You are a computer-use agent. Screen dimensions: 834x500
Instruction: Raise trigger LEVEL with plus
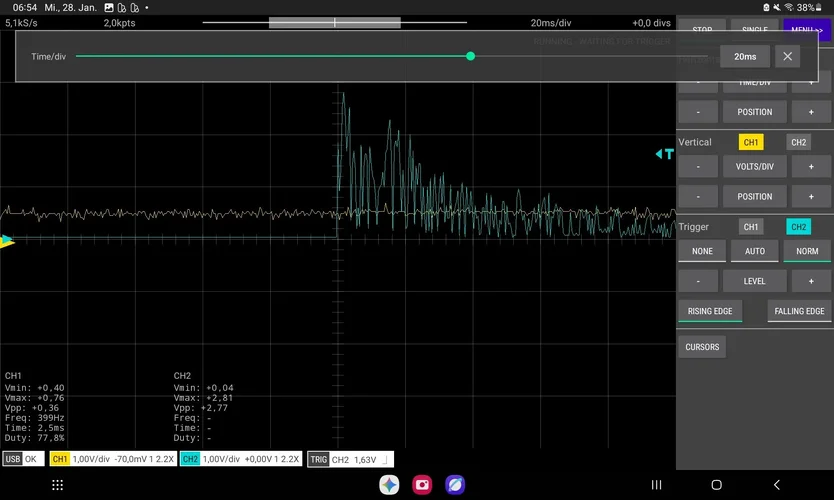(811, 281)
